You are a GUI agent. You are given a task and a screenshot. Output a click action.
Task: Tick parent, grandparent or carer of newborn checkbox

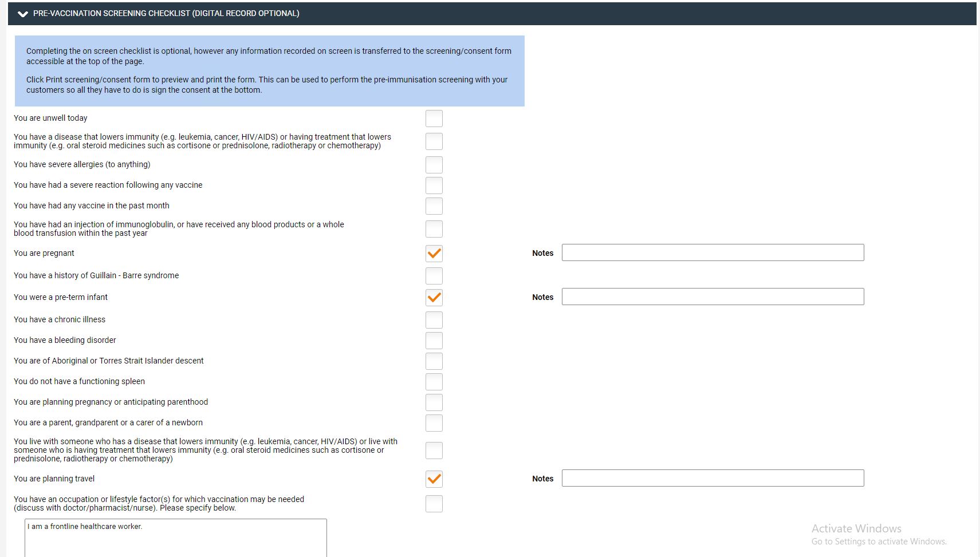pos(434,423)
